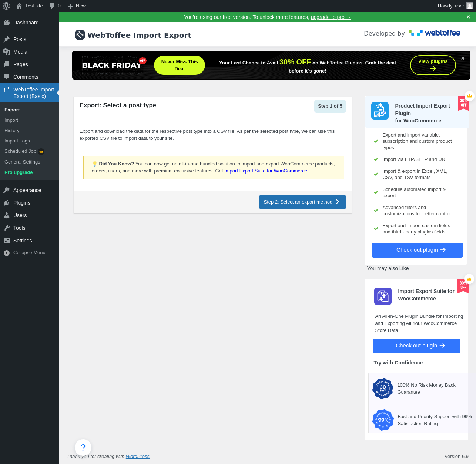Click the Dashboard gauge icon
476x464 pixels.
coord(7,23)
